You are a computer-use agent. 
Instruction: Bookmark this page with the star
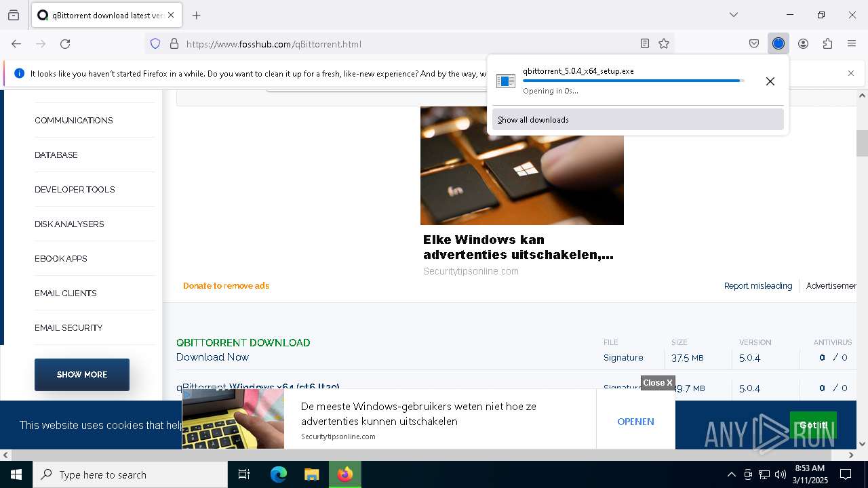pos(664,43)
